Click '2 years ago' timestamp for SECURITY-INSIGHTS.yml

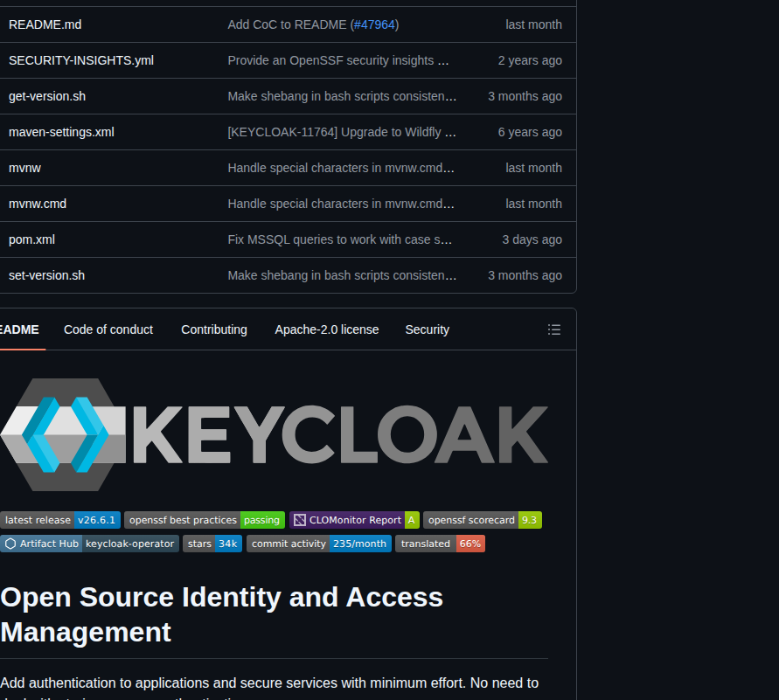tap(530, 60)
